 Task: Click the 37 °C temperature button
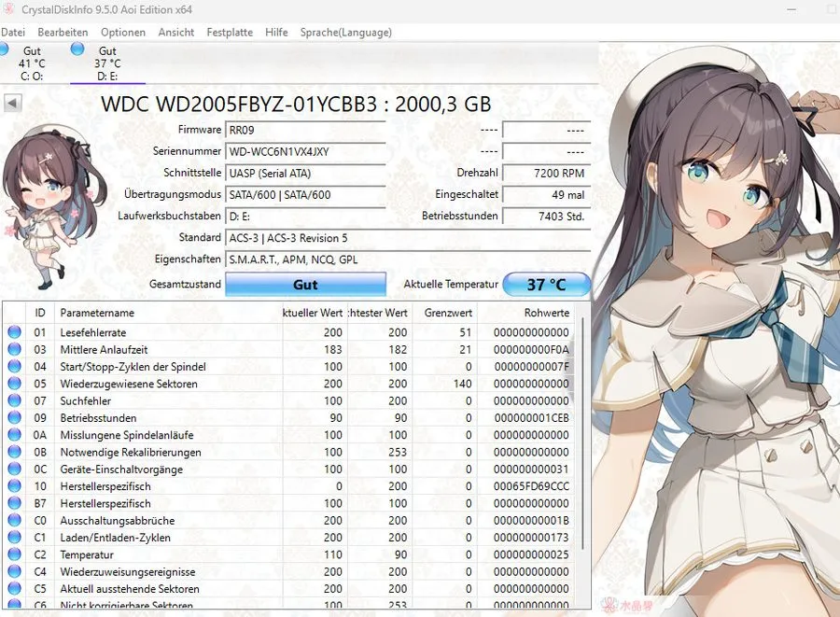546,285
